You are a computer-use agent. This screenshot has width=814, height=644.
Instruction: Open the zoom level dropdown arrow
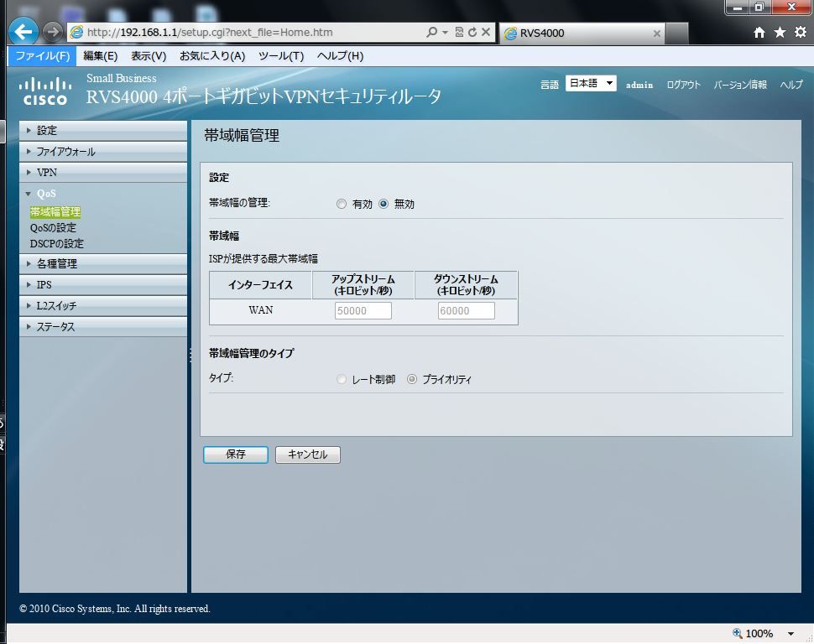(791, 634)
